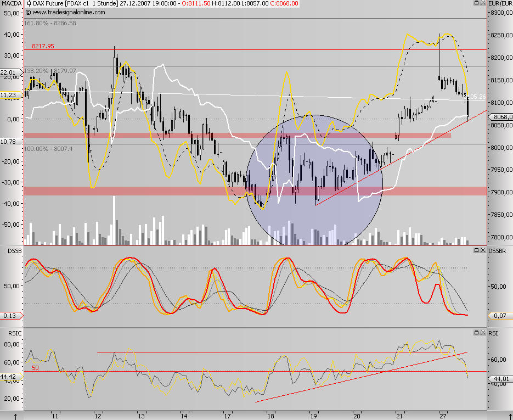
Task: Maximize the DSSB indicator pane
Action: pyautogui.click(x=476, y=250)
